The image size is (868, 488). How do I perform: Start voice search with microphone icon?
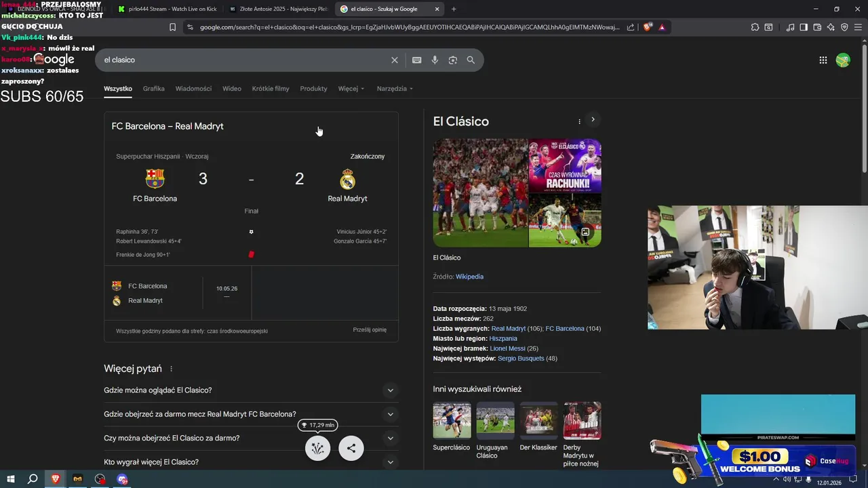(x=435, y=60)
